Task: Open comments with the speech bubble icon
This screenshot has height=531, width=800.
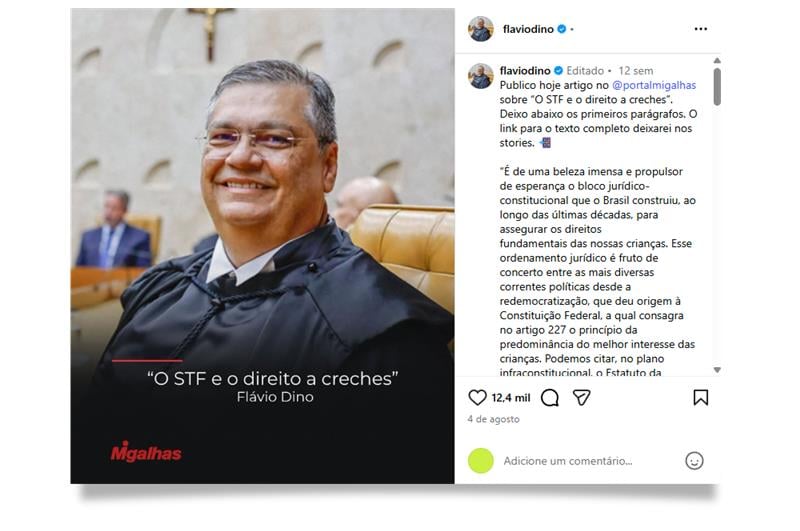Action: tap(550, 398)
